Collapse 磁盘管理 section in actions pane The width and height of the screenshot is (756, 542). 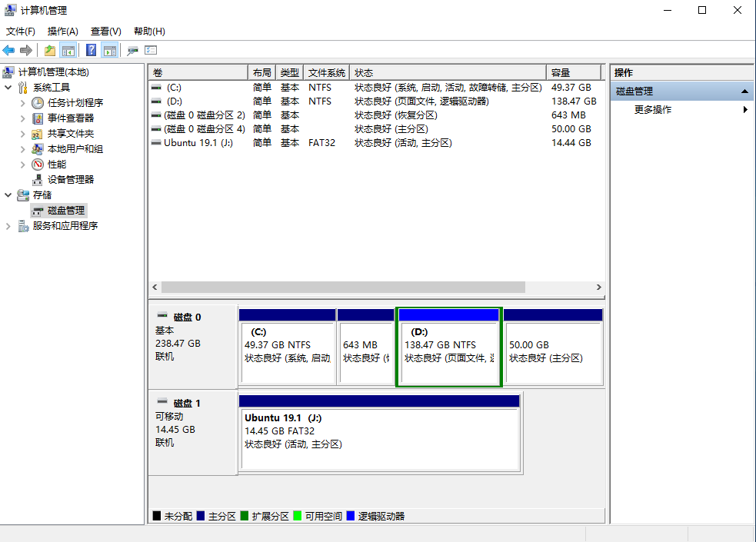point(744,91)
